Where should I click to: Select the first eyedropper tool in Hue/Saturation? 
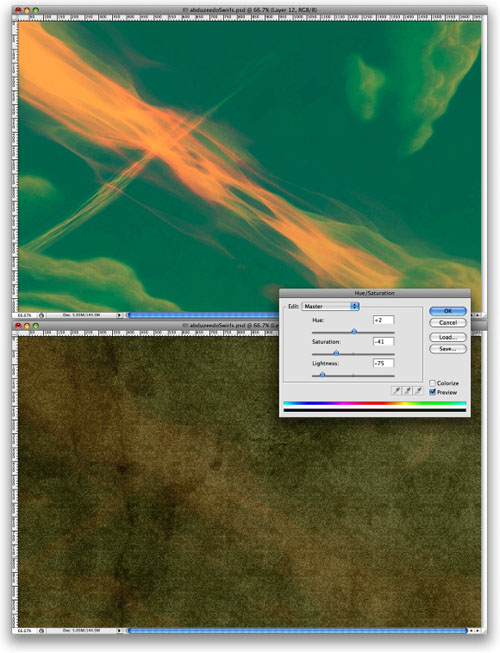click(x=397, y=391)
